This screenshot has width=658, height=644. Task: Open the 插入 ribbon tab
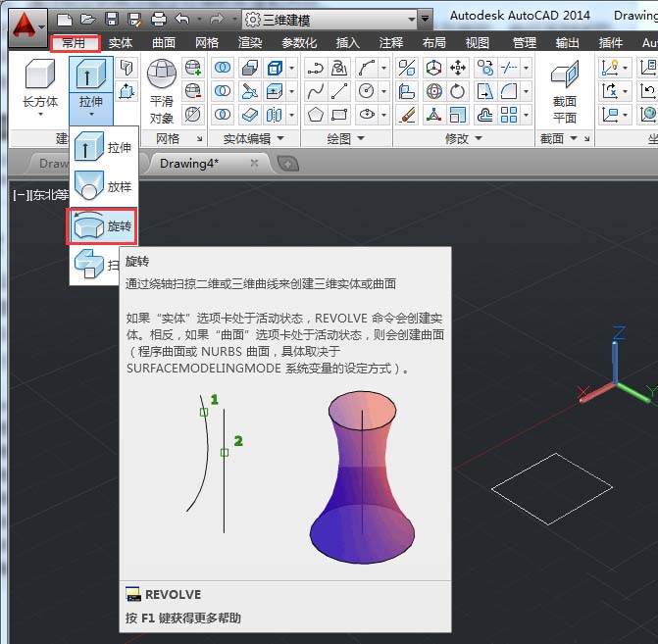(348, 43)
